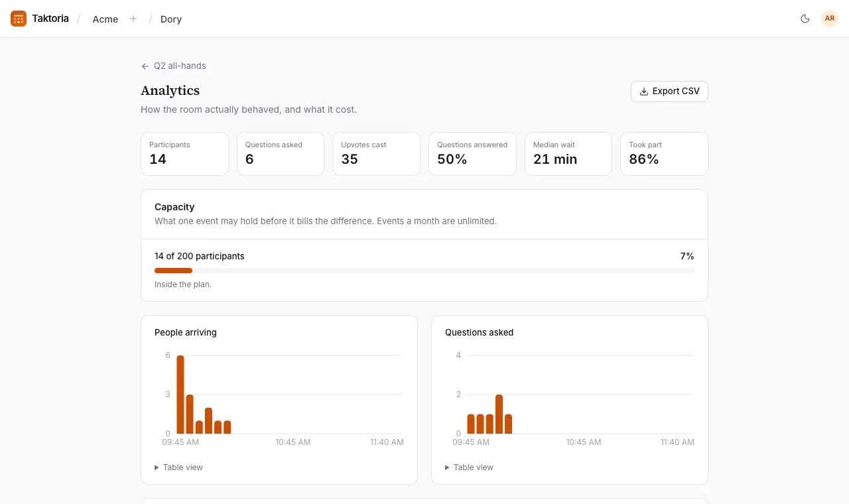Click the "Inside the plan." status text
The image size is (849, 504).
183,284
